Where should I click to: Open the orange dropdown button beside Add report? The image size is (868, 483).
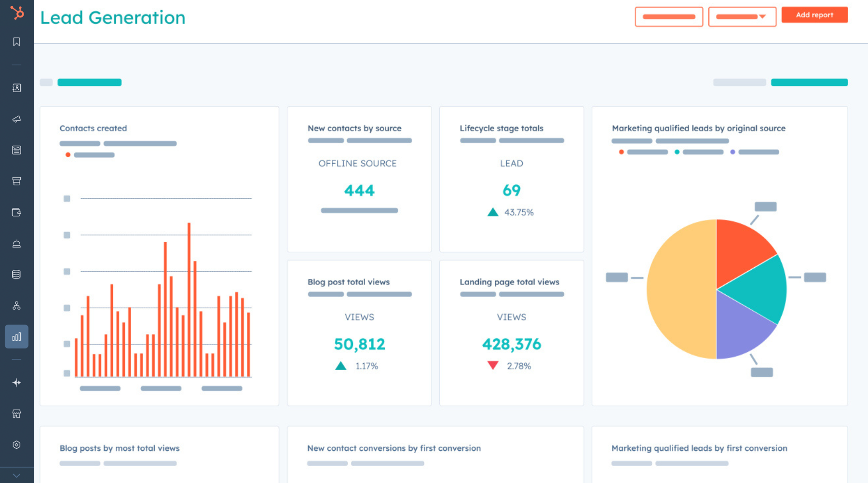[742, 17]
